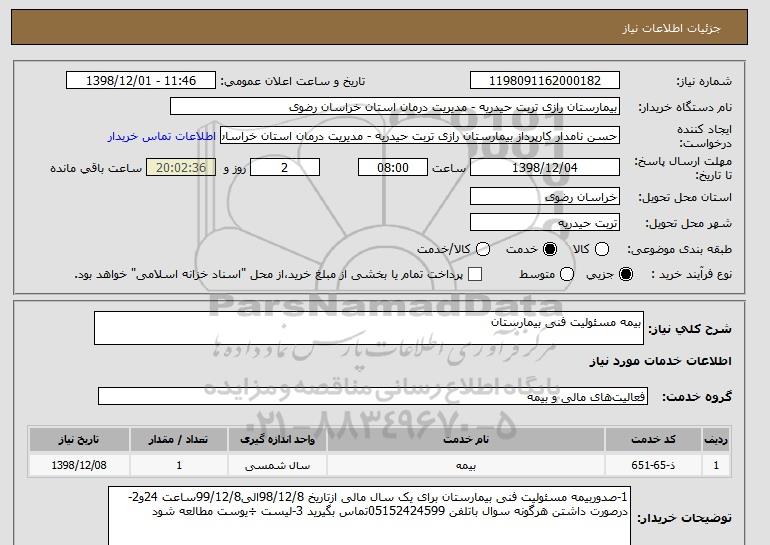The image size is (770, 545).
Task: Click the service code cell ذ-65-651
Action: 653,465
